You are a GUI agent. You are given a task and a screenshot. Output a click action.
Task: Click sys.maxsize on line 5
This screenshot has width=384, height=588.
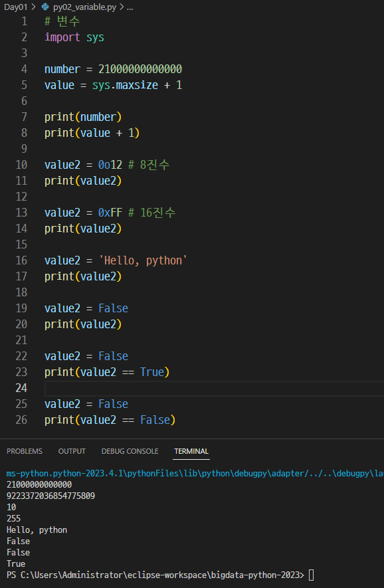click(126, 85)
